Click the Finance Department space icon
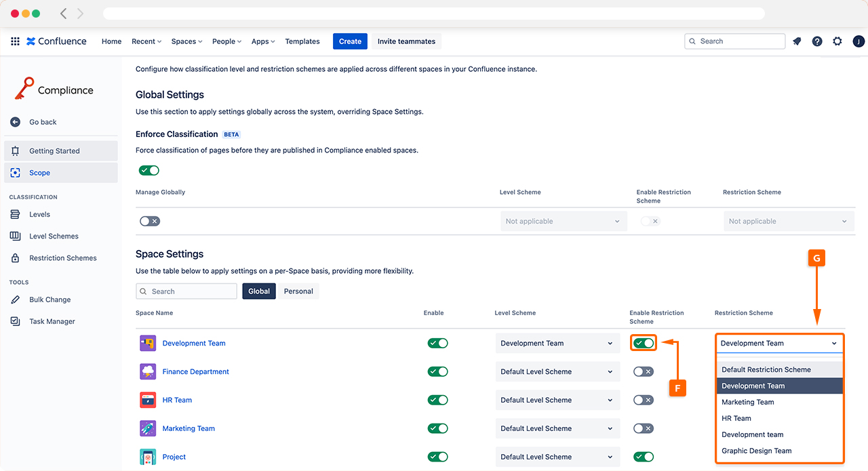Screen dimensions: 868x471 tap(148, 371)
